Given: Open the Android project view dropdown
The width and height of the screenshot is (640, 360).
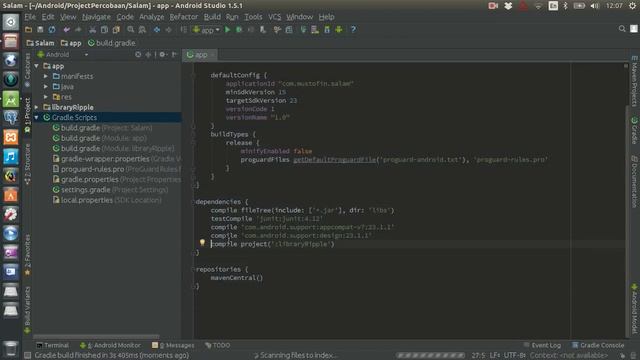Looking at the screenshot, I should (x=62, y=55).
